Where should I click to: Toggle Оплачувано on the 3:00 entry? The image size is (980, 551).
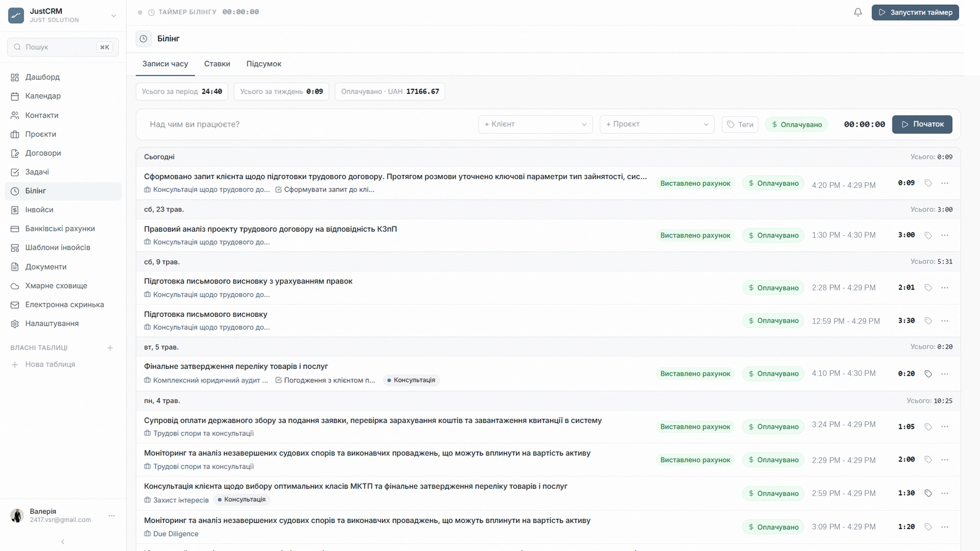click(x=773, y=235)
